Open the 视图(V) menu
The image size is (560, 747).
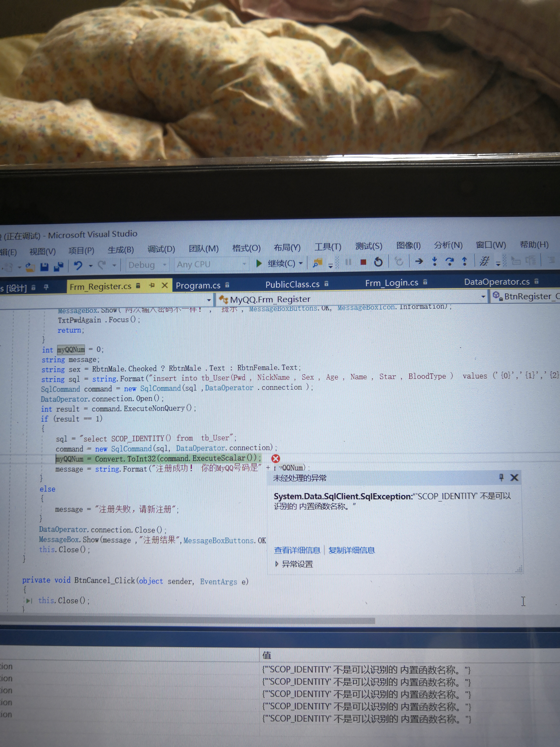point(42,252)
